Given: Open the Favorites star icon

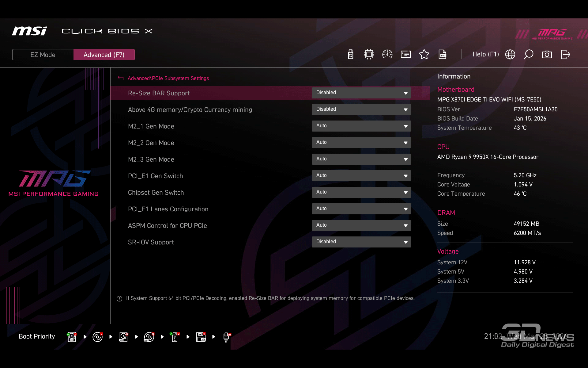Looking at the screenshot, I should (x=424, y=55).
